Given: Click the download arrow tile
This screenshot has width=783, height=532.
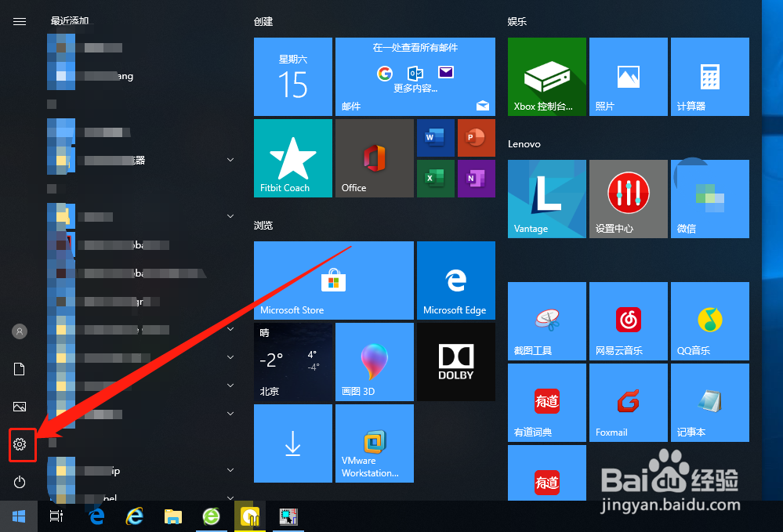Looking at the screenshot, I should coord(292,443).
